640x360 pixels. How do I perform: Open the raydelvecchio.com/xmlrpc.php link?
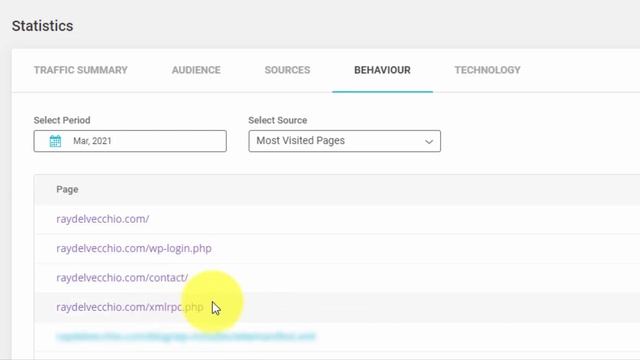130,307
